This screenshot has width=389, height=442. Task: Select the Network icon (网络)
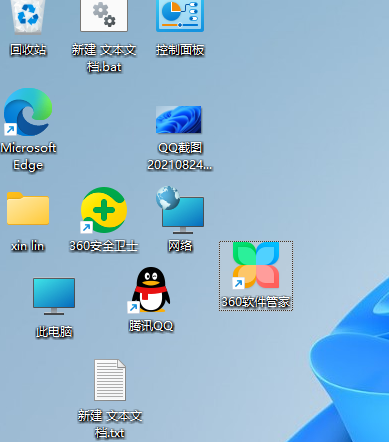pyautogui.click(x=180, y=210)
